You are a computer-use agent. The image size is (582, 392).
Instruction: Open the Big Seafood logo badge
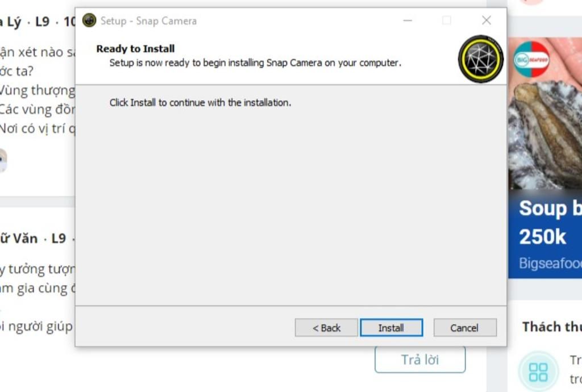pos(531,59)
